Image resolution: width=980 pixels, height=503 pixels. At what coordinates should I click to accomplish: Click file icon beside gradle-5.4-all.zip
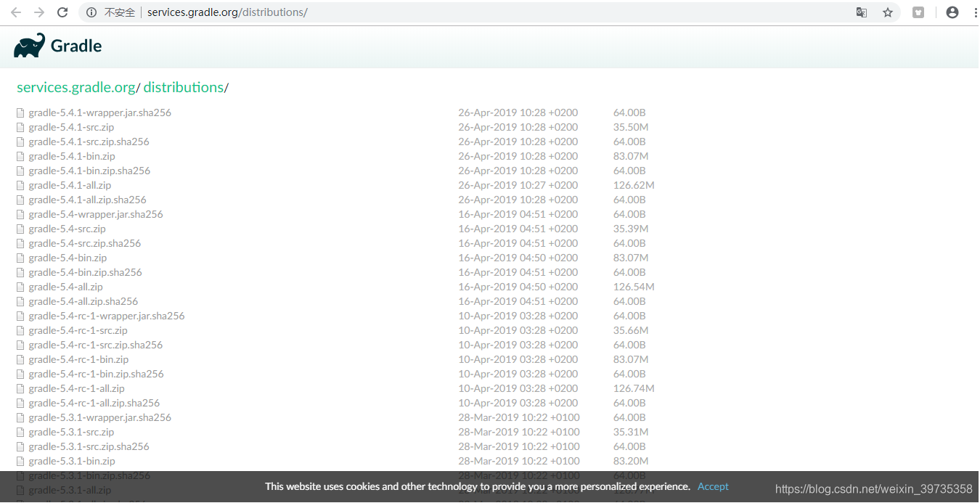click(21, 287)
